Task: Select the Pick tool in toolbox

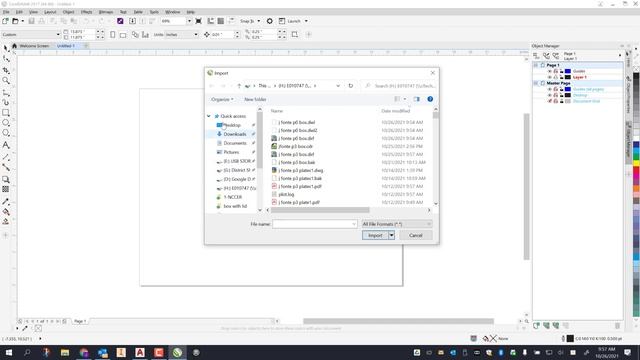Action: click(x=6, y=48)
